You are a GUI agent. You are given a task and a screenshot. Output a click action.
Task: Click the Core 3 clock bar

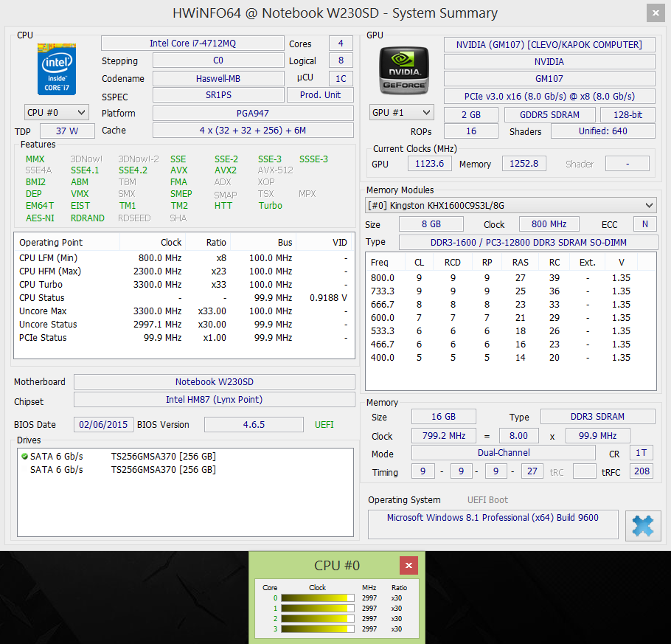click(x=318, y=629)
